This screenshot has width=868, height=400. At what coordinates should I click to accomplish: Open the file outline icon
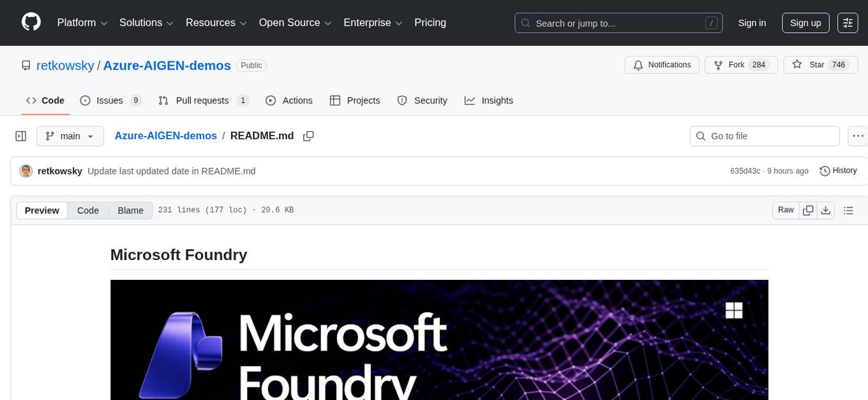849,210
